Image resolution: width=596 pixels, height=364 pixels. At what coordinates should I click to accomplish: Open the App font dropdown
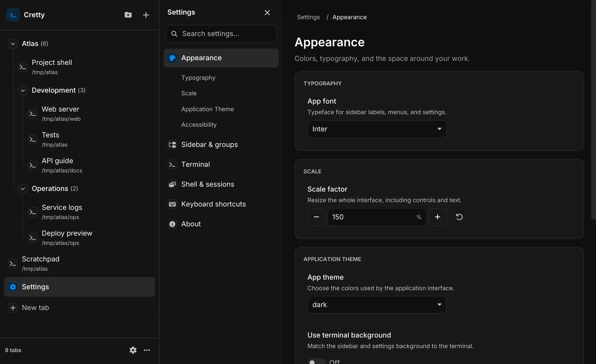[377, 129]
